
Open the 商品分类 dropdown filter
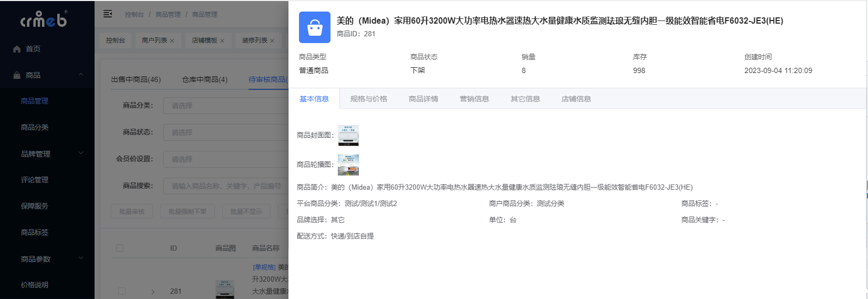coord(226,106)
